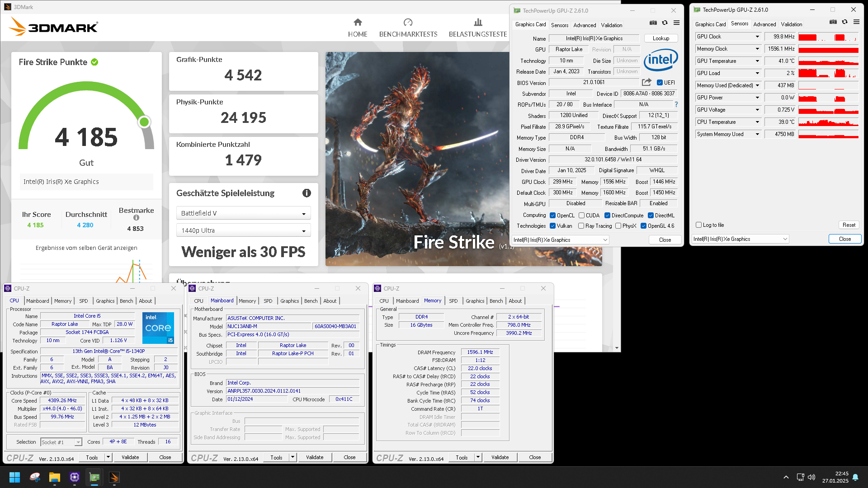This screenshot has width=868, height=488.
Task: Click the green verified checkmark beside Fire Strike Punkte
Action: pyautogui.click(x=94, y=62)
